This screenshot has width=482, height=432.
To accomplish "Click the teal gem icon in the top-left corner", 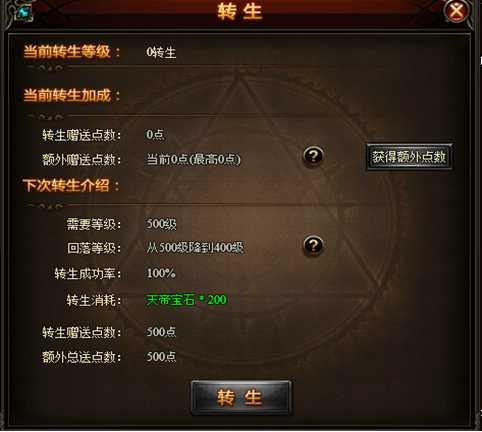I will pyautogui.click(x=24, y=12).
